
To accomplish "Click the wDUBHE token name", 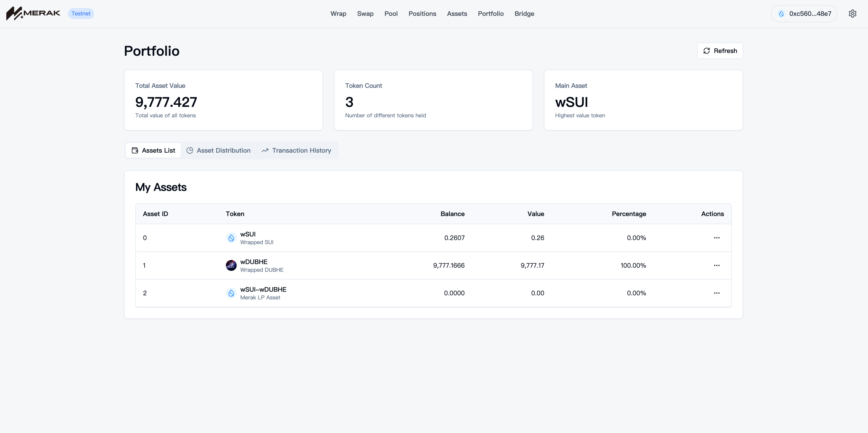I will (254, 262).
